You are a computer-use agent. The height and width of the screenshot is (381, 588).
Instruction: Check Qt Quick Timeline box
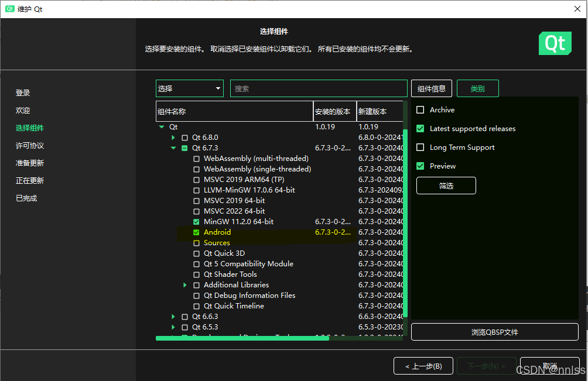pos(196,306)
